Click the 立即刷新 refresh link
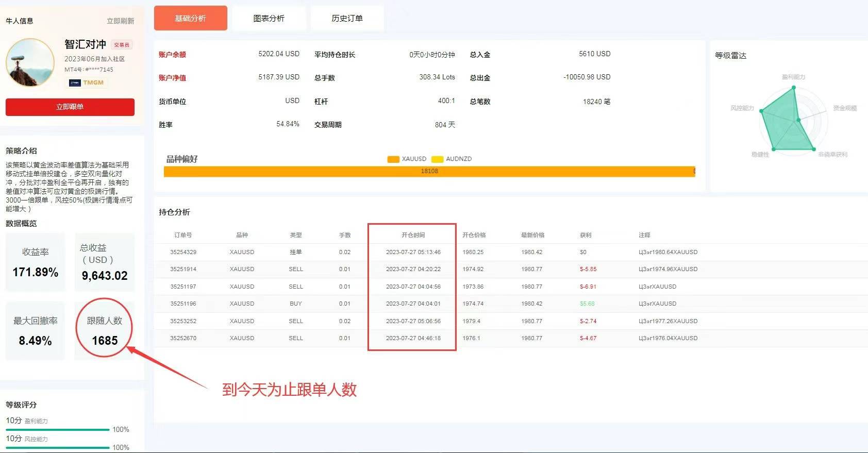The width and height of the screenshot is (868, 453). point(120,21)
